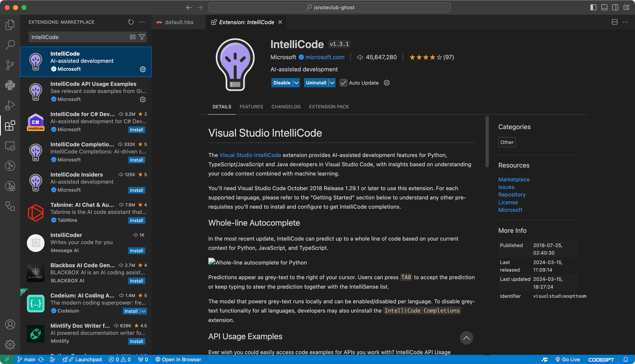Image resolution: width=635 pixels, height=364 pixels.
Task: Install IntelliCode for C# Dev Kit
Action: click(x=136, y=130)
